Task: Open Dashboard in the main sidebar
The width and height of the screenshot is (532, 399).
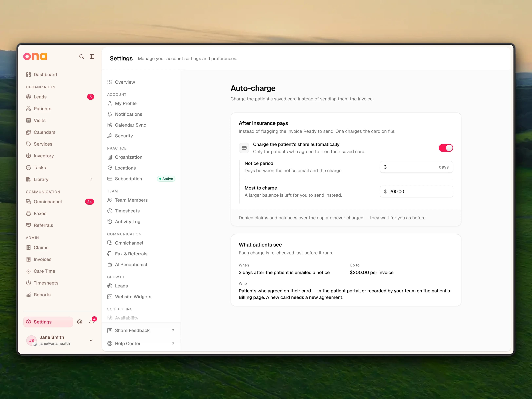Action: point(60,75)
